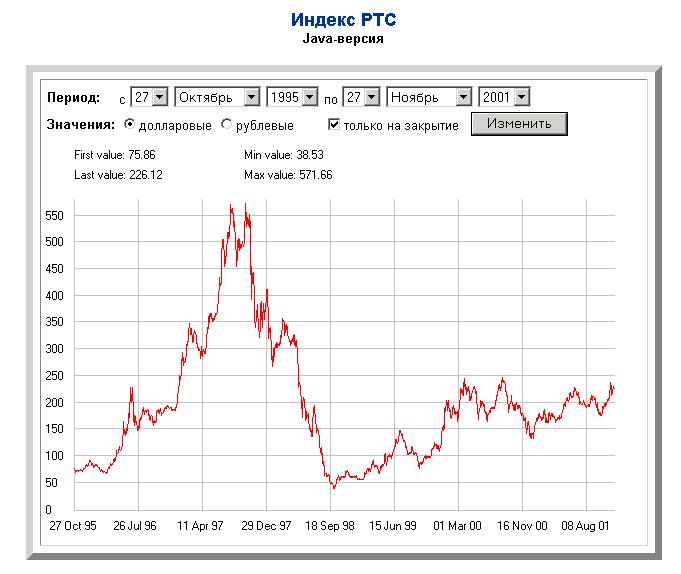Click the '11 Apr 97' axis label
Image resolution: width=681 pixels, height=574 pixels.
[x=200, y=526]
